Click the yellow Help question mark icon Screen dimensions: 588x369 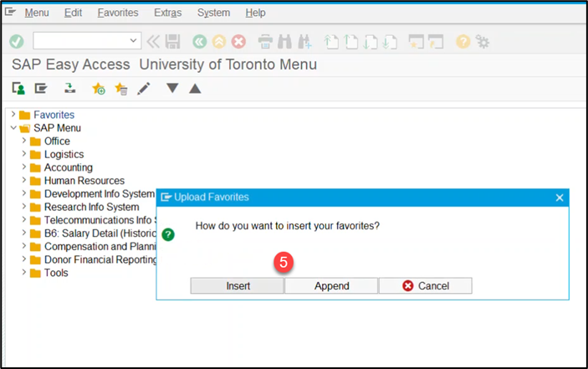coord(463,41)
